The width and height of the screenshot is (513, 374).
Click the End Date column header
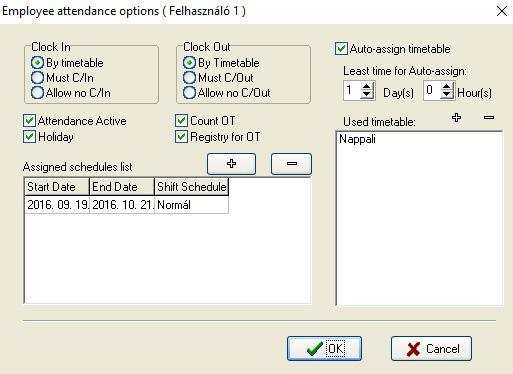(x=122, y=187)
